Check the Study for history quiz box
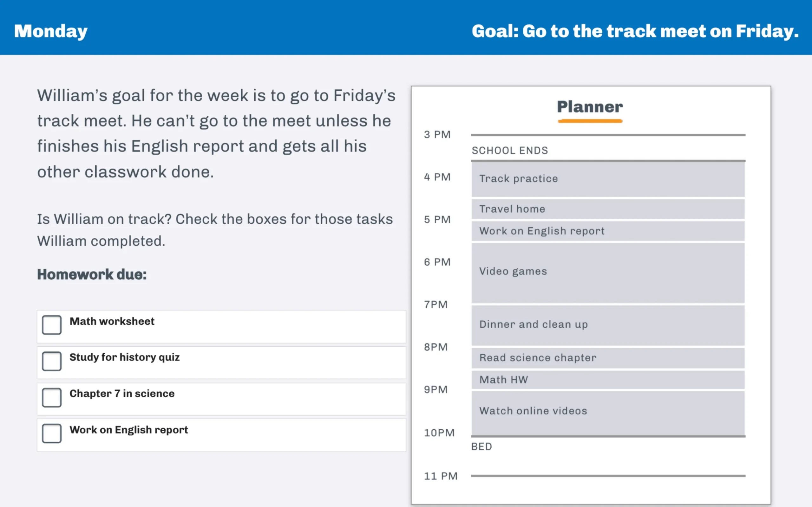812x507 pixels. [52, 361]
